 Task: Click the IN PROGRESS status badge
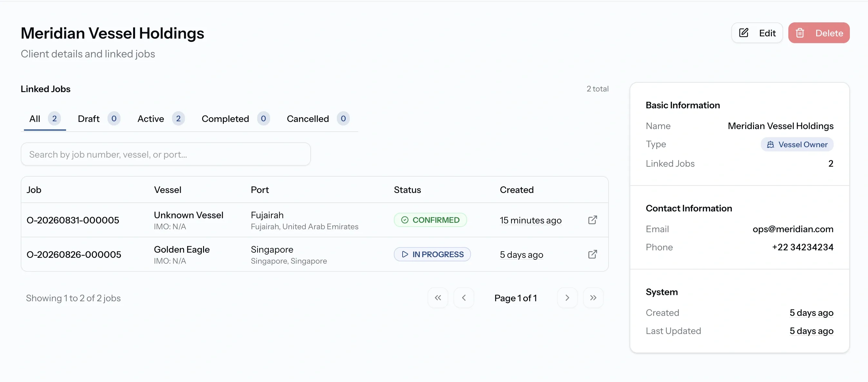coord(432,255)
